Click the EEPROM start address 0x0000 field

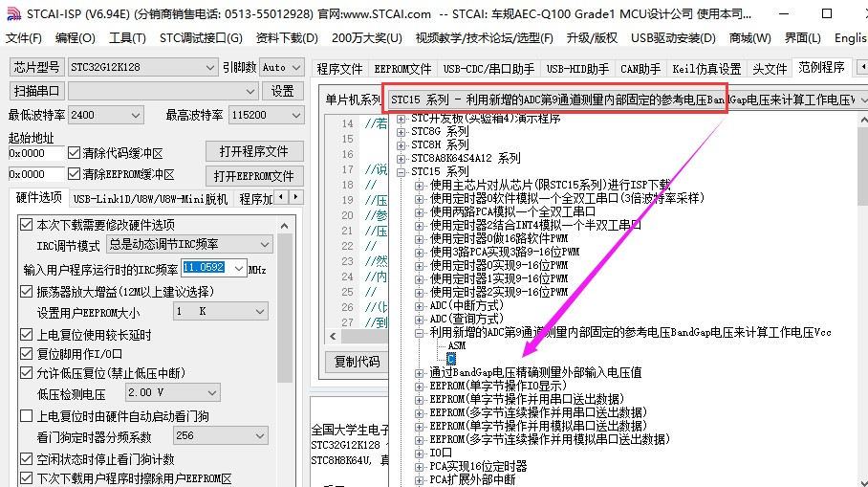pos(36,174)
